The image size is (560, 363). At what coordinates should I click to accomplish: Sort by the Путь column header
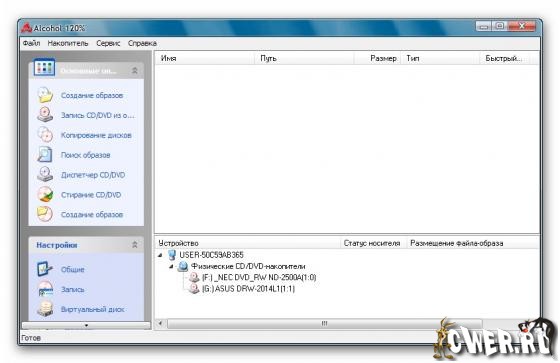tap(304, 58)
